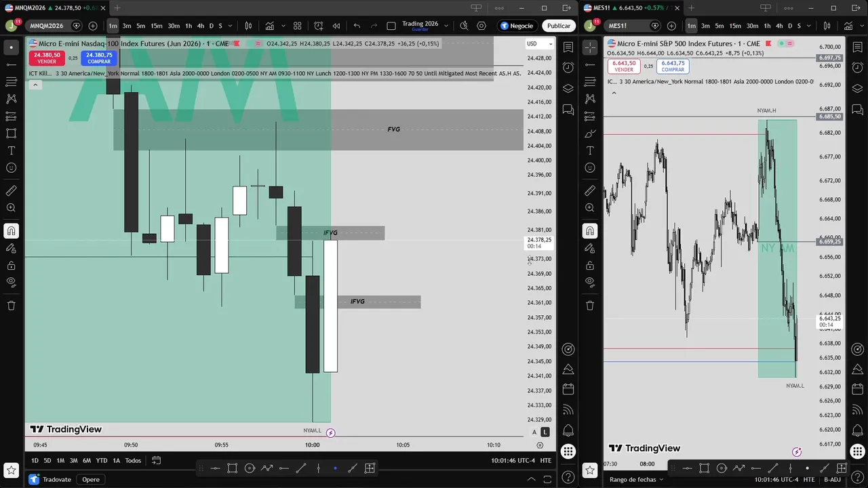Open chart type candles menu in MNQM2026 window
Viewport: 868px width, 488px height.
248,26
